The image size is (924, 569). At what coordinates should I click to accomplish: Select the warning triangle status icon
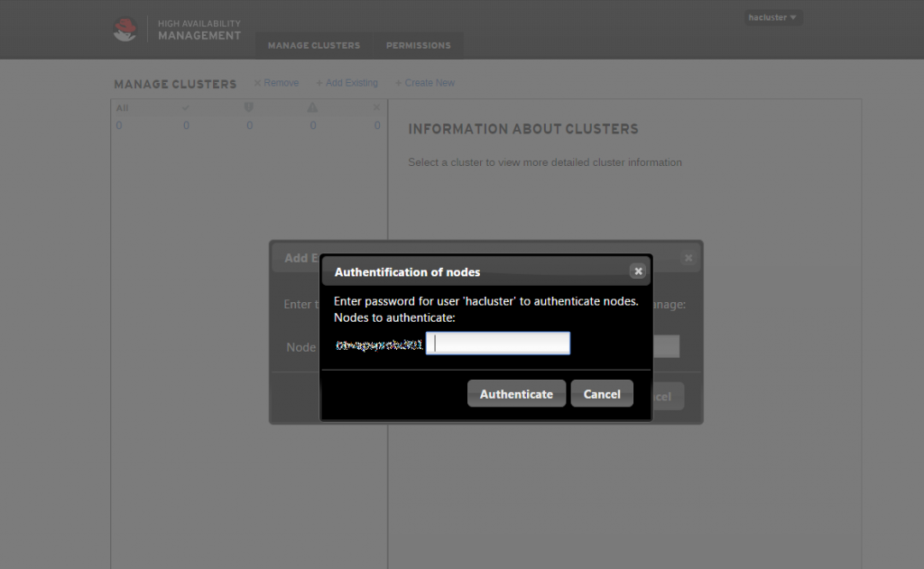[312, 107]
